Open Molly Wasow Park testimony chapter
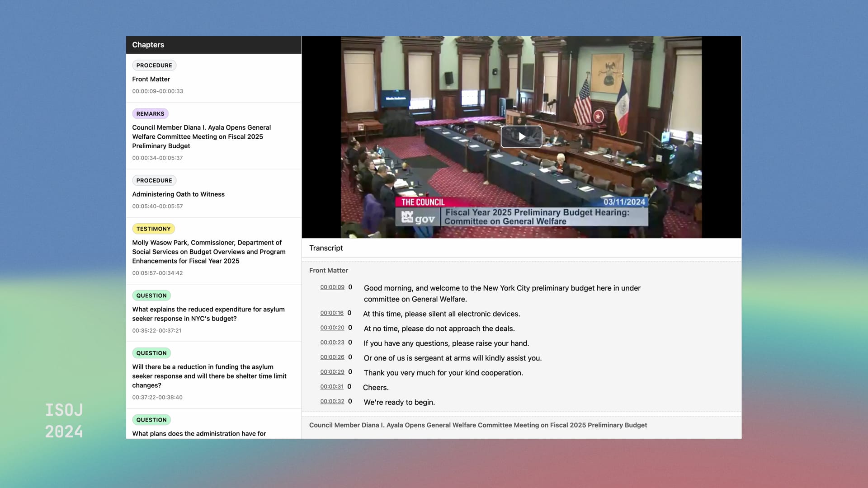 click(x=208, y=252)
